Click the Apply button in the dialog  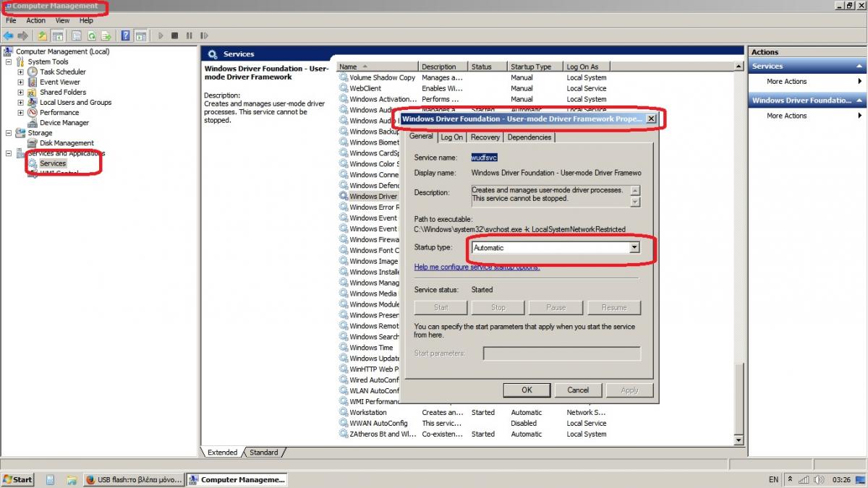coord(630,390)
